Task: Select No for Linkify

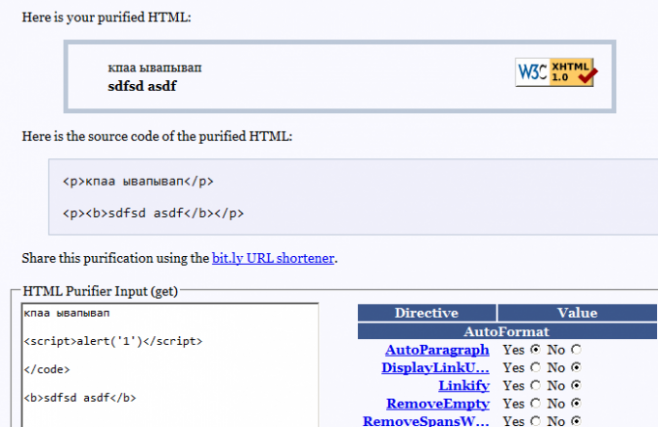Action: coord(576,385)
